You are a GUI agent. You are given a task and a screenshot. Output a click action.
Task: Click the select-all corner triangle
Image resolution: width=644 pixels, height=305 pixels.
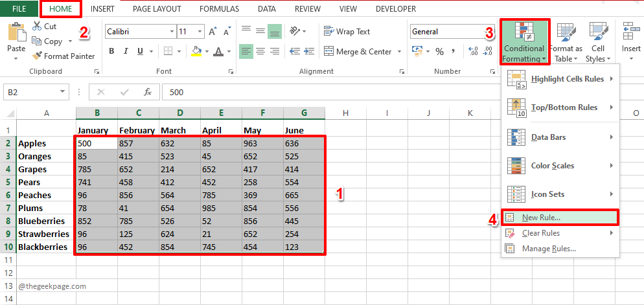pos(10,113)
